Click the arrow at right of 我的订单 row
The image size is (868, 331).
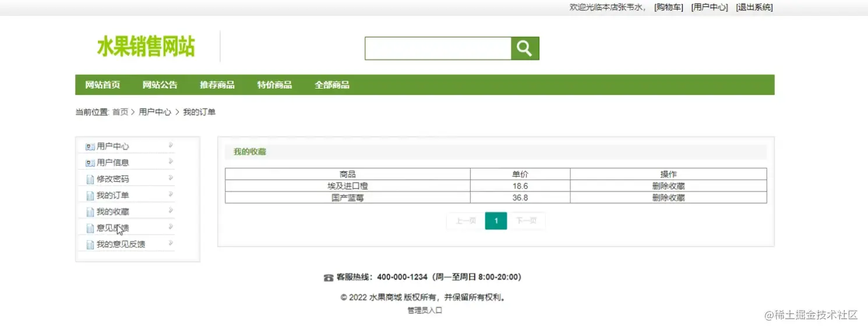tap(171, 194)
